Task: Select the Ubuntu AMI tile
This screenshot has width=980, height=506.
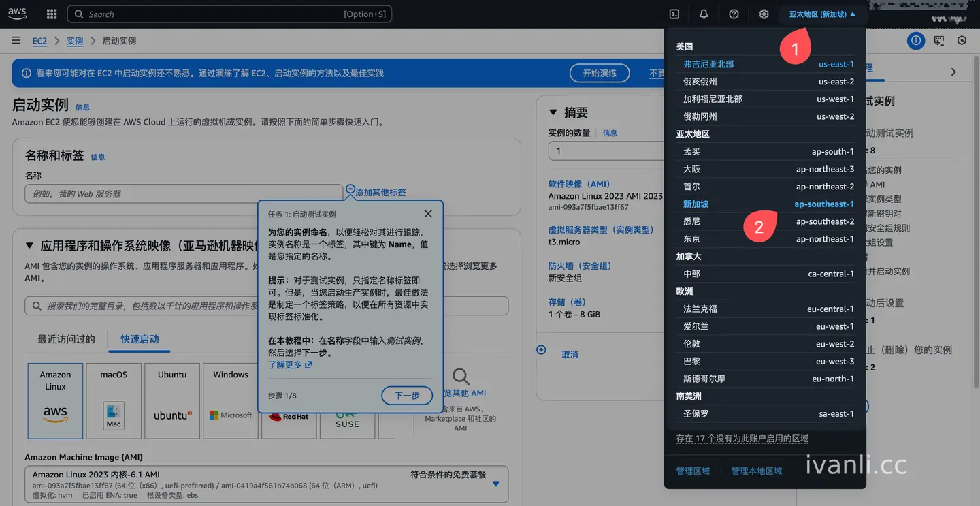Action: click(x=172, y=400)
